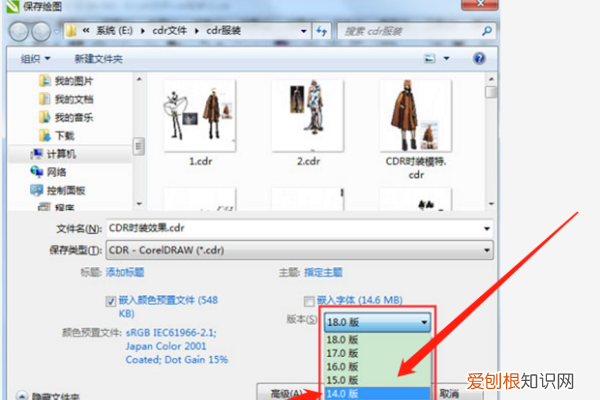Click the refresh icon beside address bar
Image resolution: width=600 pixels, height=400 pixels.
(322, 31)
